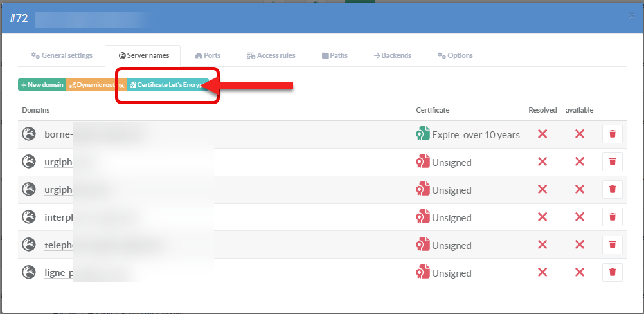
Task: Remove the ligne-p domain entry
Action: pos(612,272)
